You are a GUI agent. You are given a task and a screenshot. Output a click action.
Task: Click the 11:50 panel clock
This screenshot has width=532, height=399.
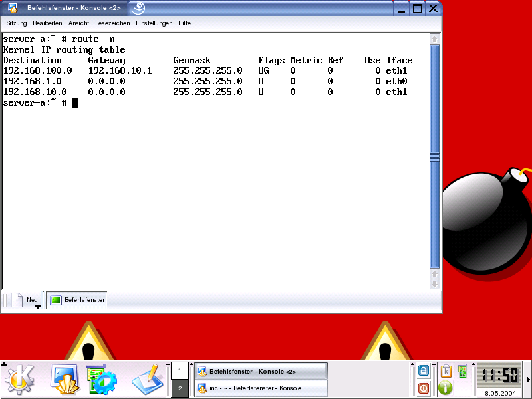(499, 375)
